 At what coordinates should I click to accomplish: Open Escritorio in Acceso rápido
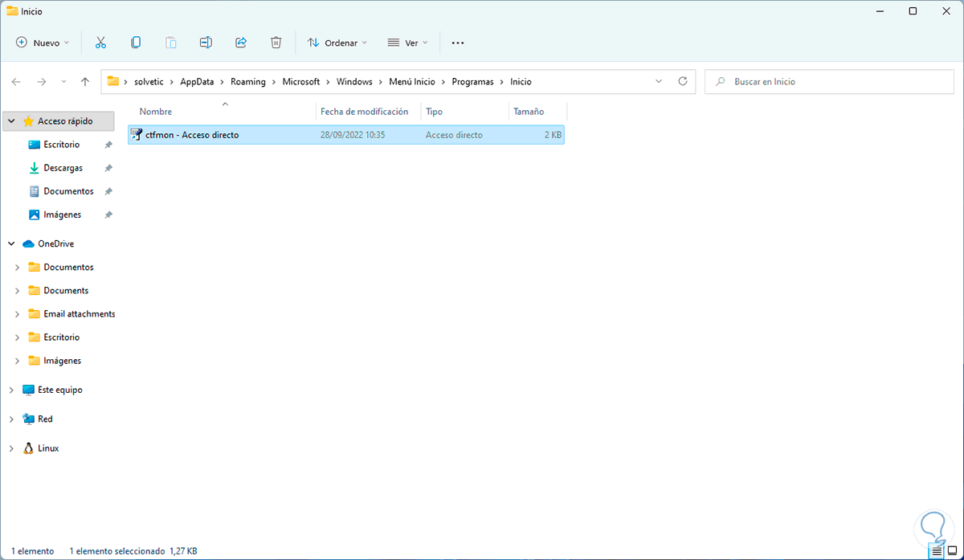[x=62, y=145]
